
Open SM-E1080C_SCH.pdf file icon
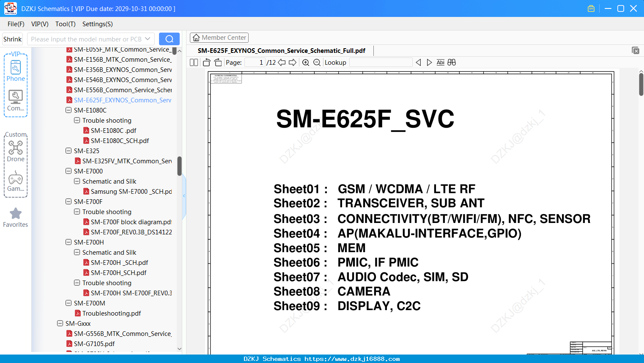click(x=86, y=141)
